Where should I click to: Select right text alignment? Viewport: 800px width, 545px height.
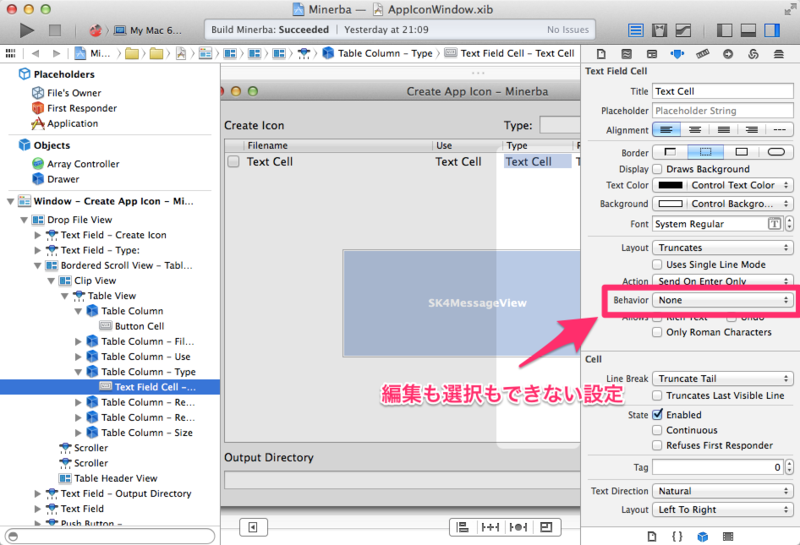[752, 130]
